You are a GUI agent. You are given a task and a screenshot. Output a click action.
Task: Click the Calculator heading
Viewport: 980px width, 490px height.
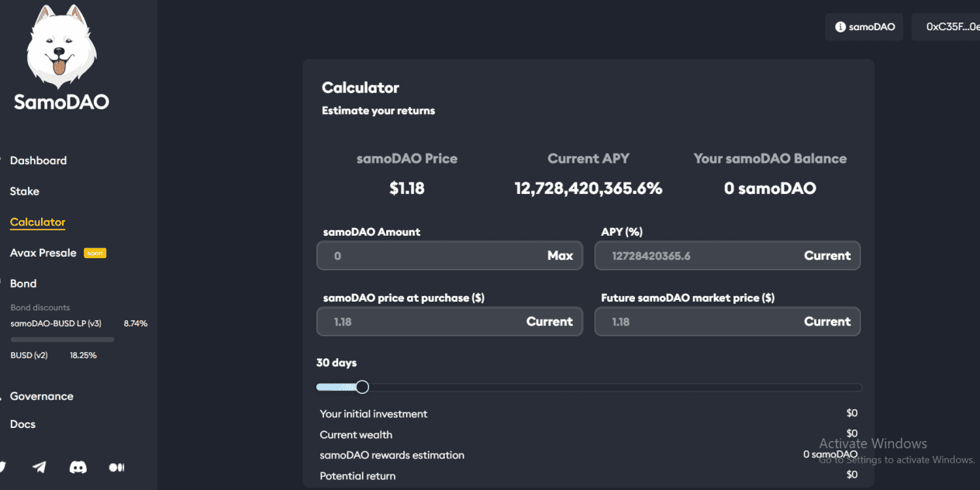(x=361, y=88)
